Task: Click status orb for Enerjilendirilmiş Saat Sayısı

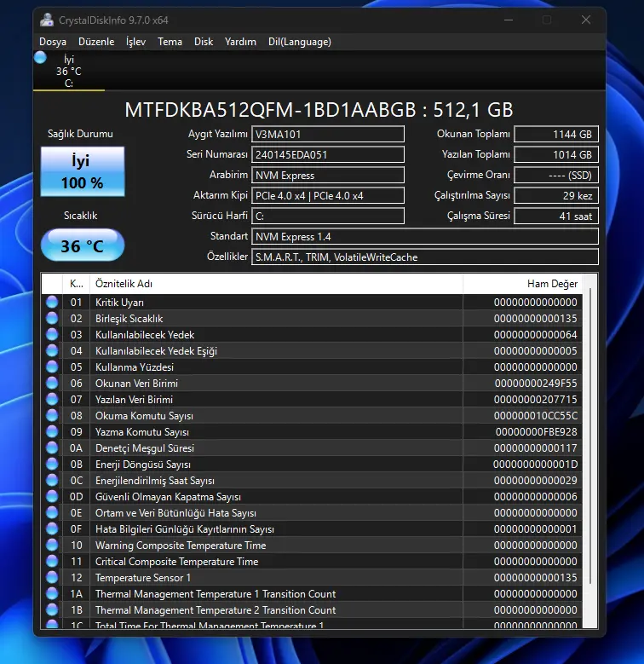Action: pyautogui.click(x=52, y=480)
